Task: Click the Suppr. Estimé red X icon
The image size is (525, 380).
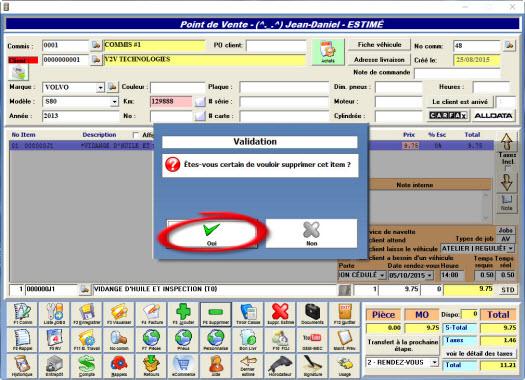Action: coord(280,314)
